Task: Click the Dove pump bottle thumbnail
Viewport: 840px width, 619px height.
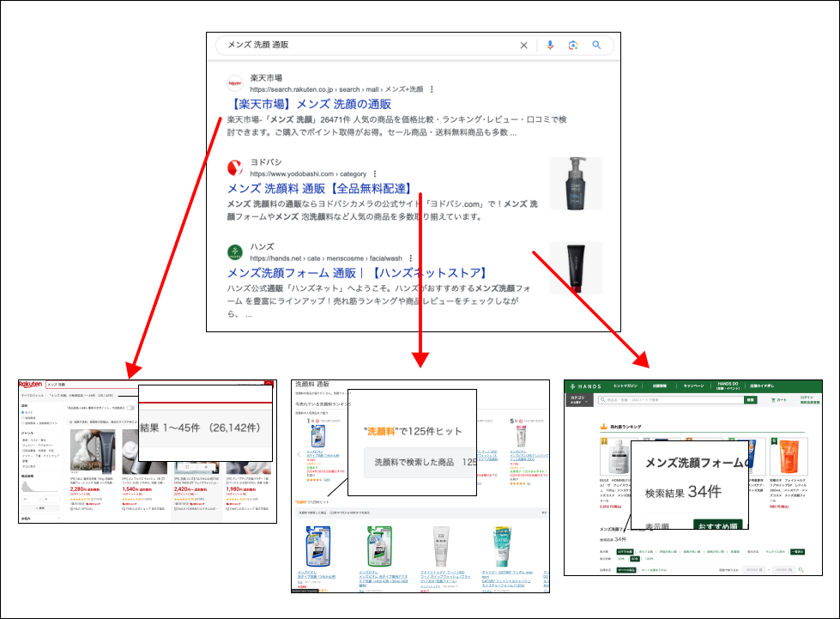Action: coord(575,183)
